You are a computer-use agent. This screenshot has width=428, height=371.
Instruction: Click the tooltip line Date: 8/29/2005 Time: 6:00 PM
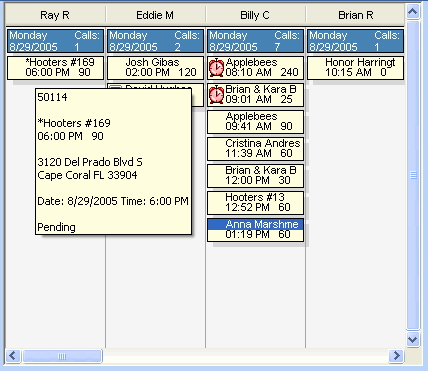[113, 201]
